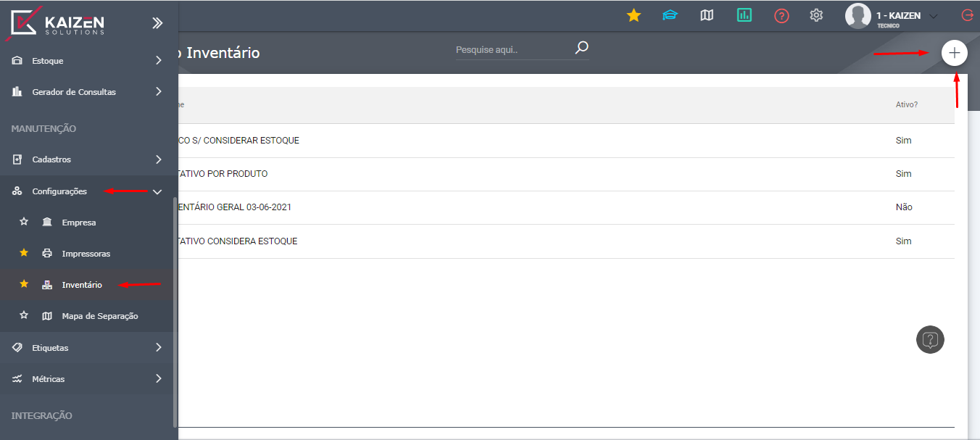Click the sidebar vertical scrollbar
Viewport: 980px width, 440px height.
tap(175, 312)
